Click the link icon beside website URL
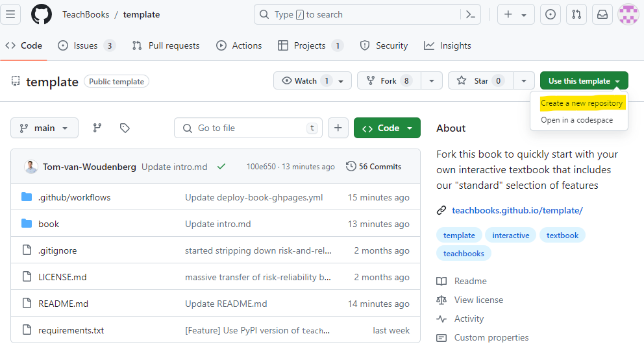The image size is (644, 349). click(441, 211)
